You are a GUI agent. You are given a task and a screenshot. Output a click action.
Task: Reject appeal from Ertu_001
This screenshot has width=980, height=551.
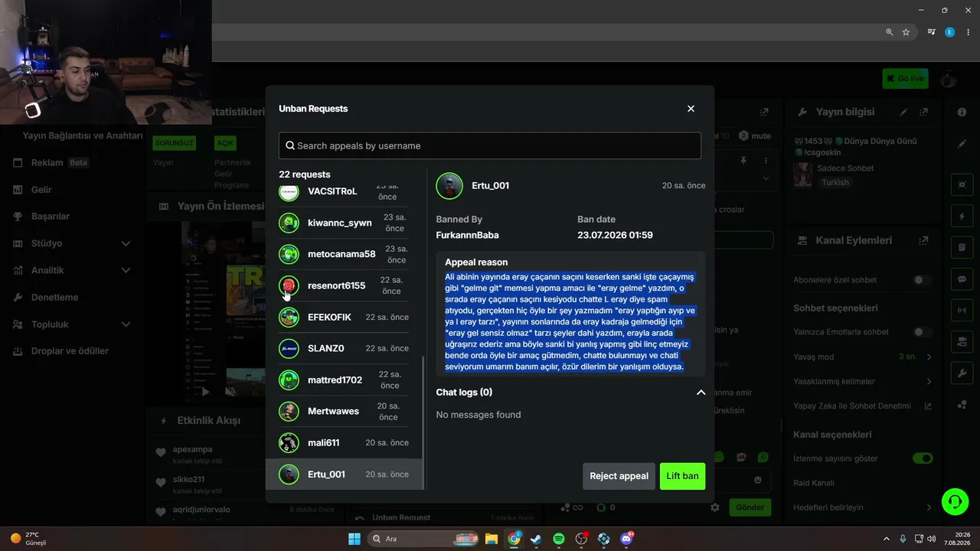[x=619, y=476]
